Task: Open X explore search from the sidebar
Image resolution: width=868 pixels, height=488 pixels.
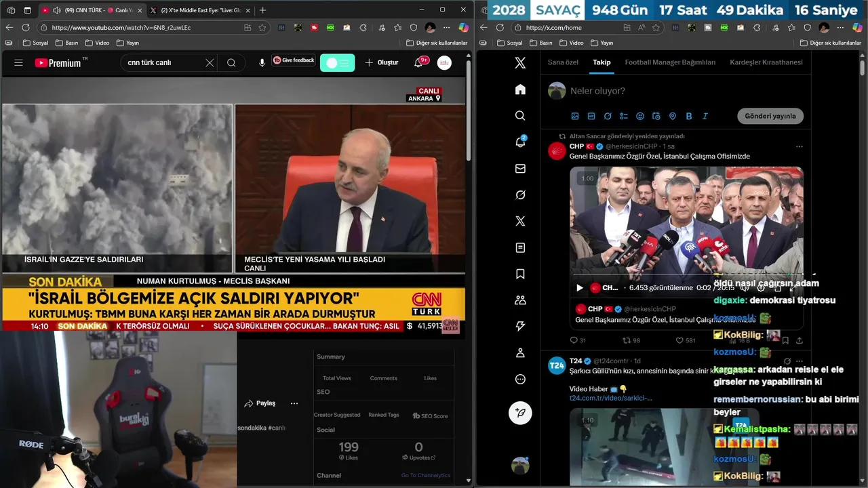Action: (x=520, y=116)
